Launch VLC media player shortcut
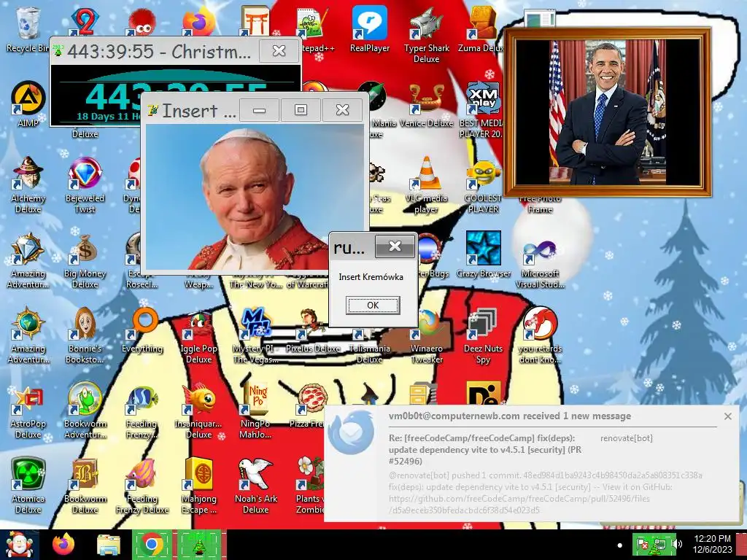The height and width of the screenshot is (560, 747). click(426, 184)
